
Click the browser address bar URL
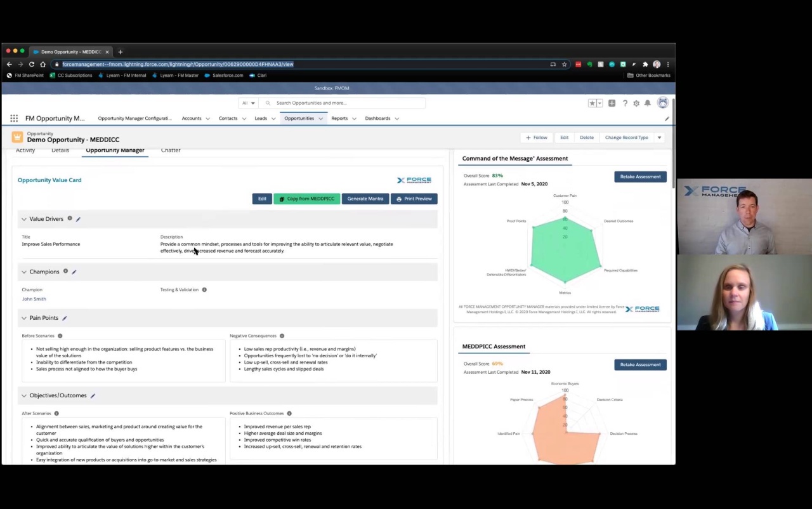pyautogui.click(x=178, y=64)
